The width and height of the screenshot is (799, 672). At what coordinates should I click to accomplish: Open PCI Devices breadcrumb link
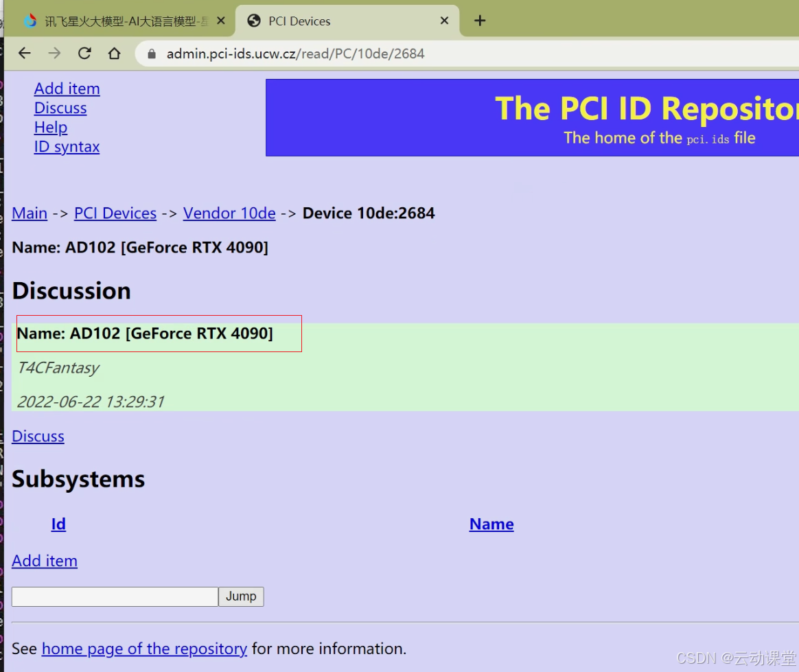click(115, 213)
